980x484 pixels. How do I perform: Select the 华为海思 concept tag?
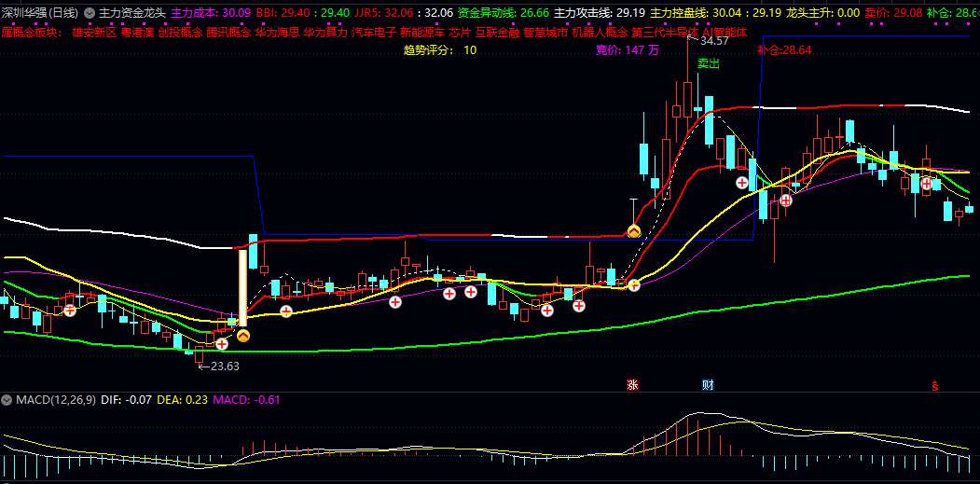tap(276, 32)
